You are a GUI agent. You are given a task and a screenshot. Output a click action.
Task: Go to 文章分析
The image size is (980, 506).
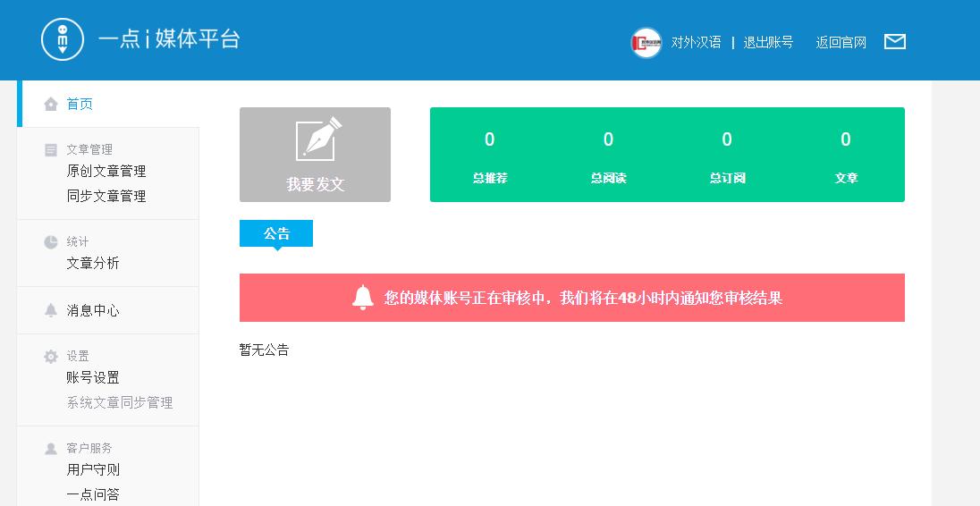tap(92, 263)
